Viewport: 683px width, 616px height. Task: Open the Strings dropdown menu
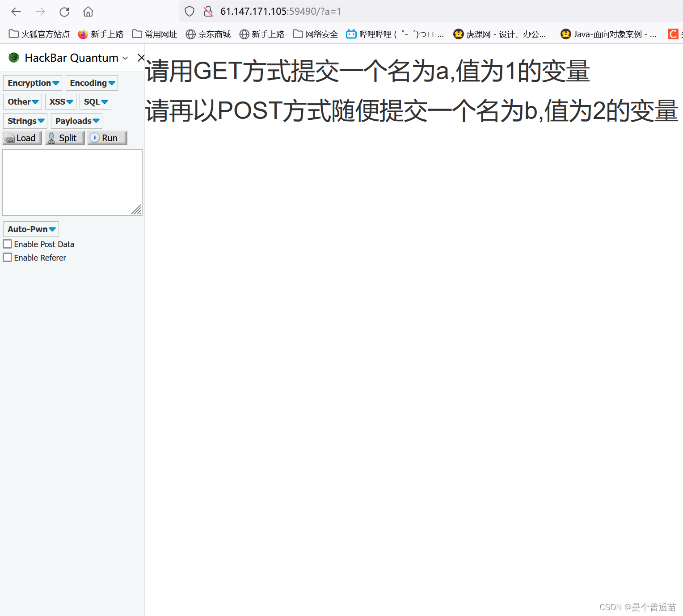pyautogui.click(x=25, y=121)
